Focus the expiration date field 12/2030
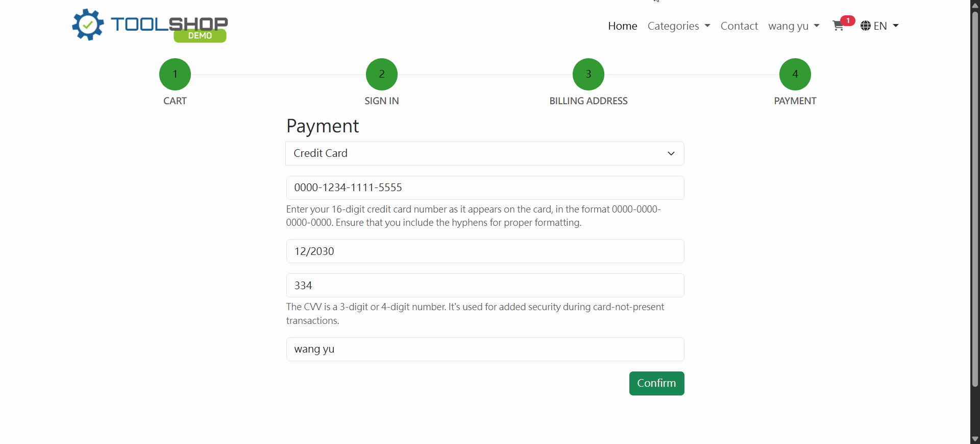 (484, 251)
